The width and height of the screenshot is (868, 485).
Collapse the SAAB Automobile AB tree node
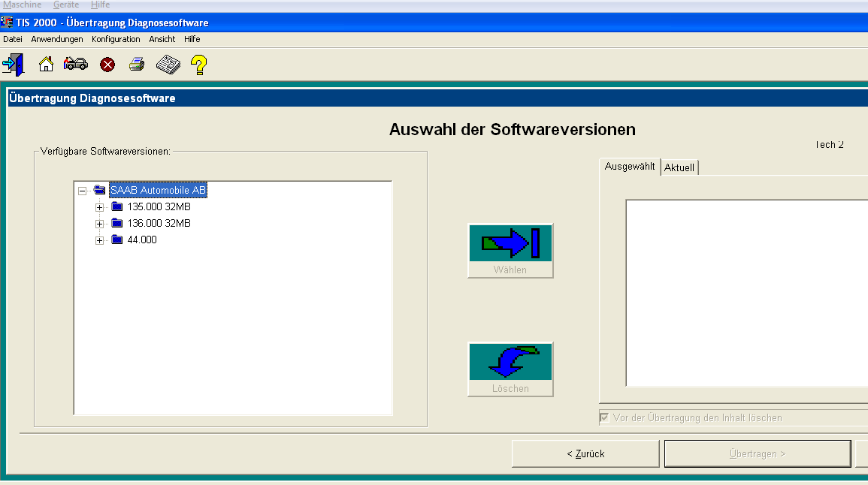pos(83,191)
